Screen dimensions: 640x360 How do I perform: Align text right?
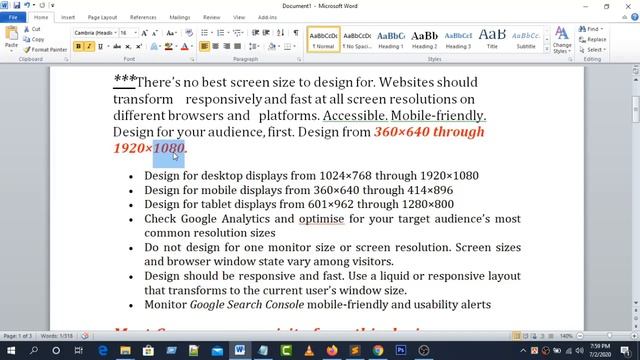[227, 47]
